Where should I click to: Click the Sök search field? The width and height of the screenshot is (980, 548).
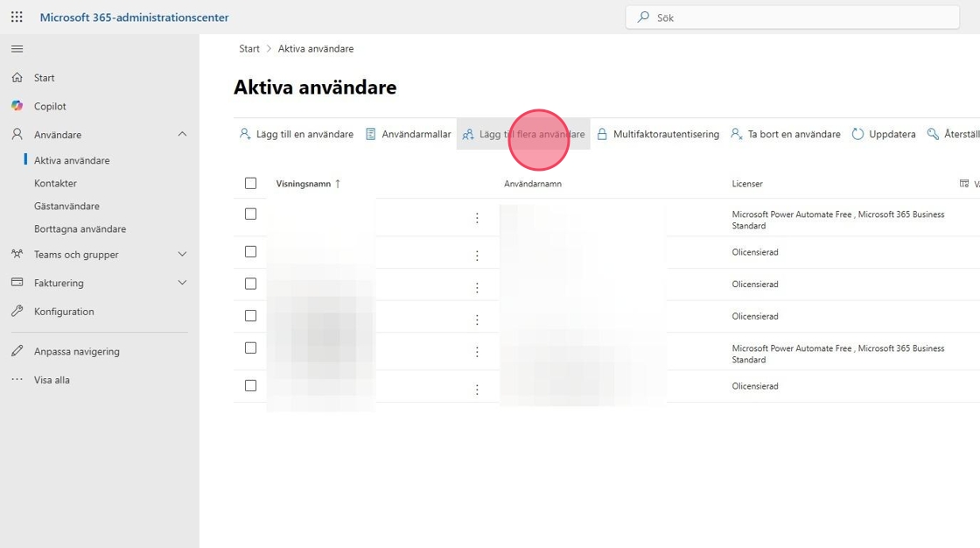(x=792, y=17)
